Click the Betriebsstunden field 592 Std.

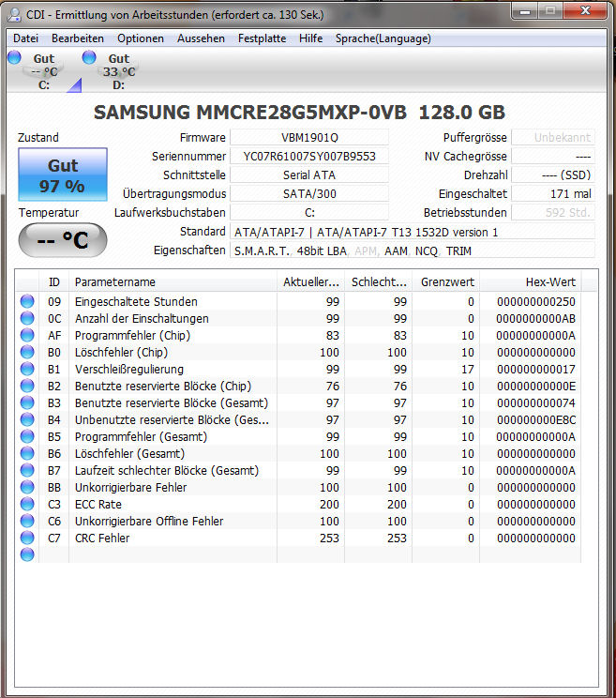point(553,212)
